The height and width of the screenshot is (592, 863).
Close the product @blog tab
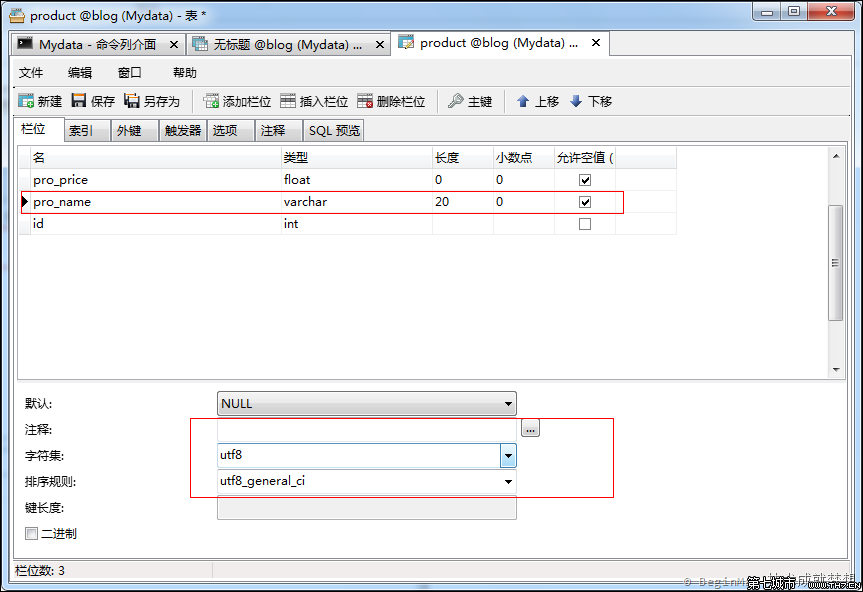pyautogui.click(x=596, y=43)
